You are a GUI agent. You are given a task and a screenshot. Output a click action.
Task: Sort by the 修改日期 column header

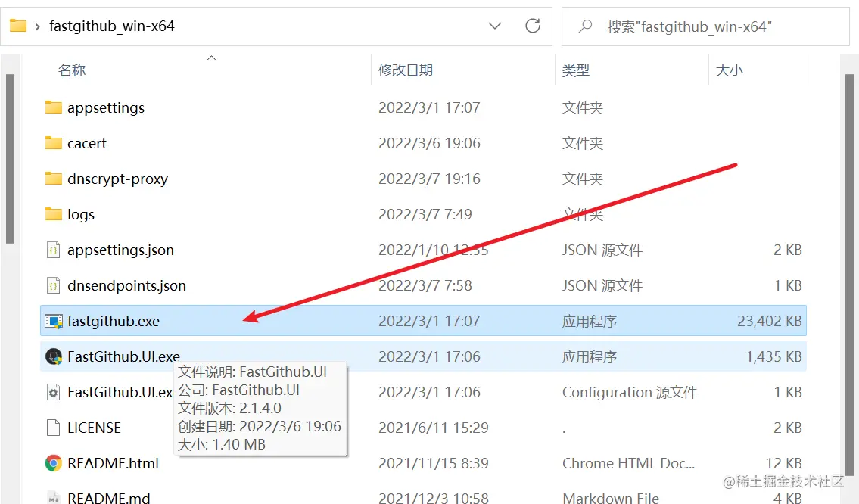pos(406,70)
